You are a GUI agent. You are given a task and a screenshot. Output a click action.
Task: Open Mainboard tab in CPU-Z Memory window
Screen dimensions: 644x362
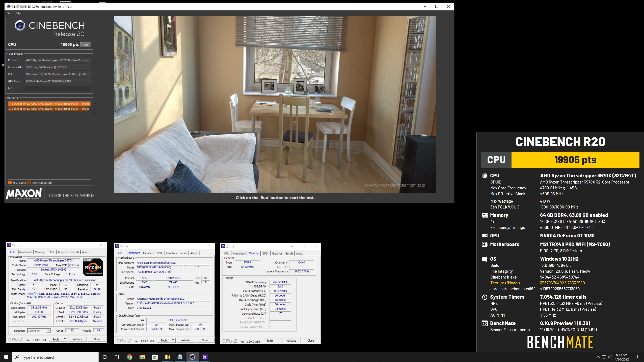pos(239,253)
